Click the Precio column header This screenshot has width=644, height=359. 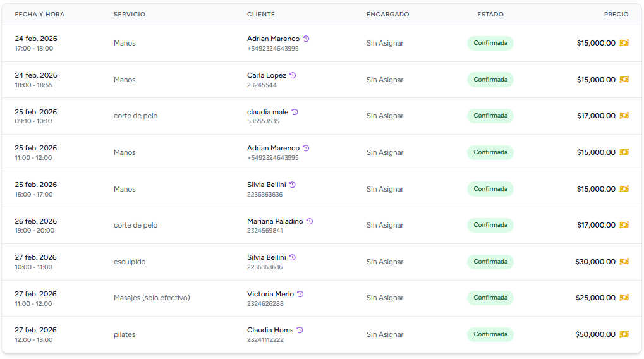pyautogui.click(x=616, y=15)
